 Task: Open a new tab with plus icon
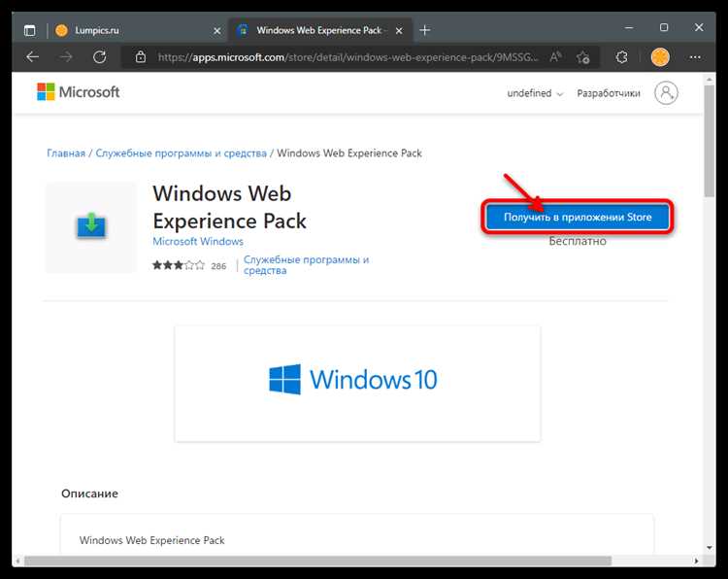click(x=424, y=31)
